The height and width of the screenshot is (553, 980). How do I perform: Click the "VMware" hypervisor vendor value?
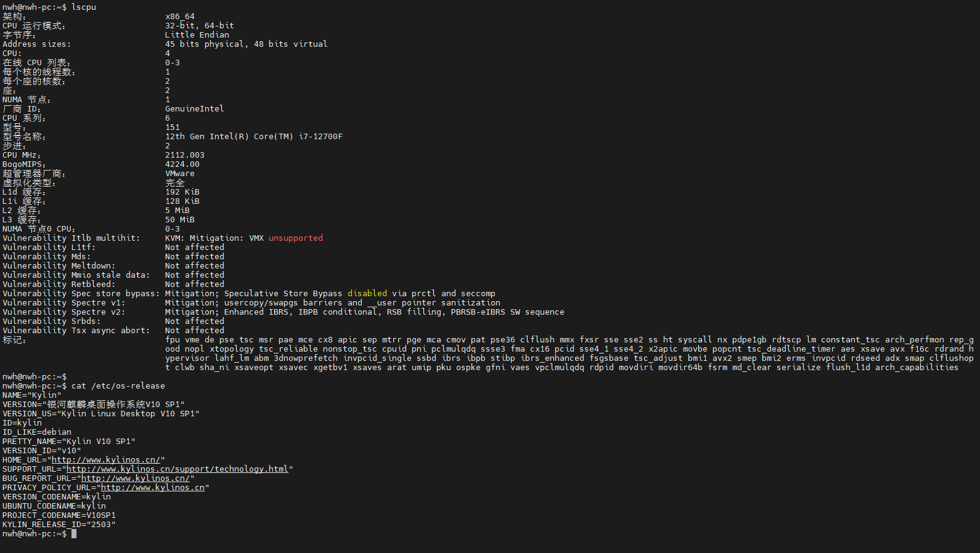pyautogui.click(x=179, y=174)
